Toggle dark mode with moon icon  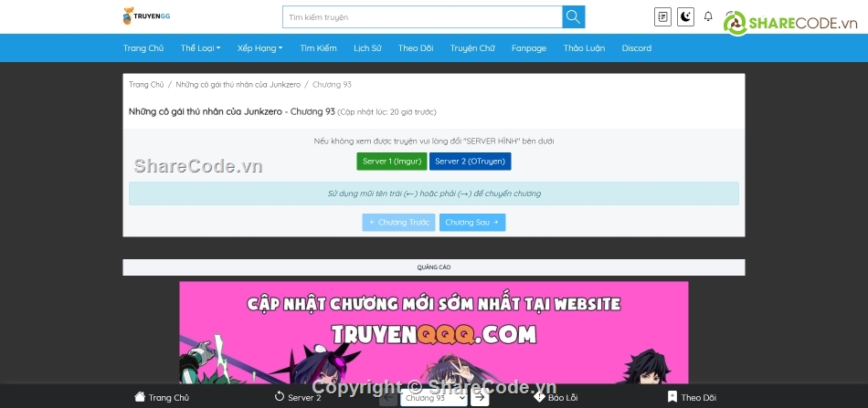[685, 17]
